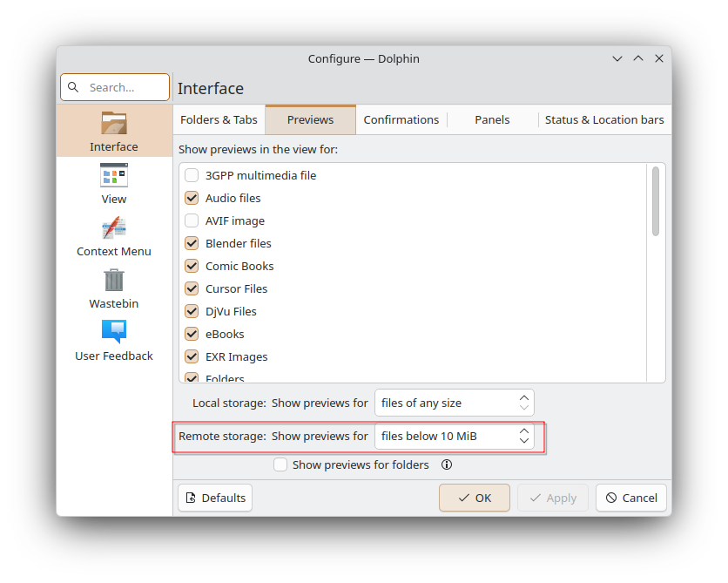Switch to the Confirmations tab
This screenshot has width=728, height=583.
click(401, 120)
